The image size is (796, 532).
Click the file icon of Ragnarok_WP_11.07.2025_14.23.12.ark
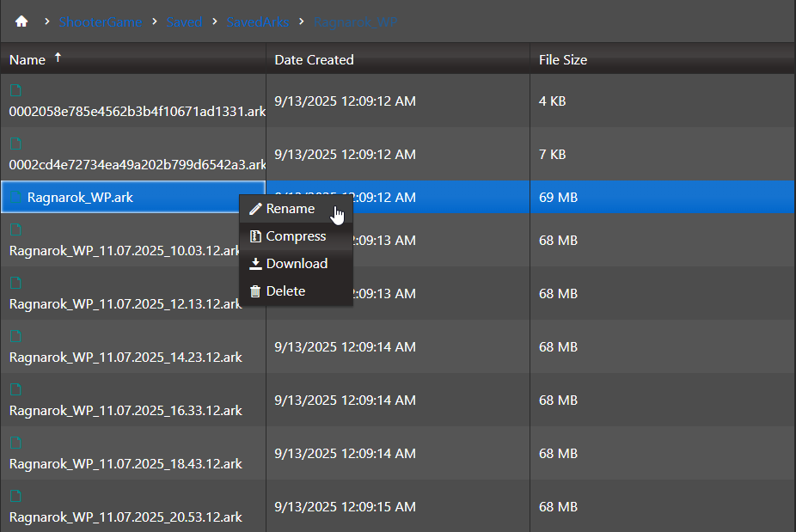15,336
